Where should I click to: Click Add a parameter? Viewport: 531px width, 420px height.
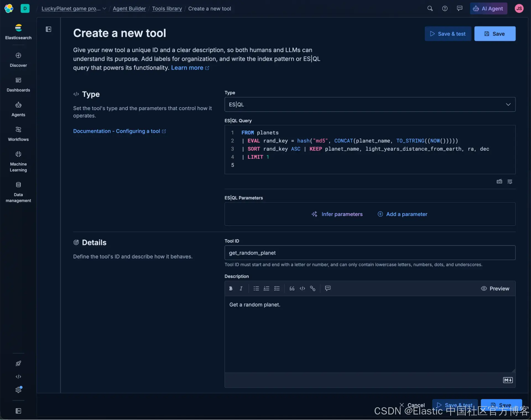coord(402,214)
